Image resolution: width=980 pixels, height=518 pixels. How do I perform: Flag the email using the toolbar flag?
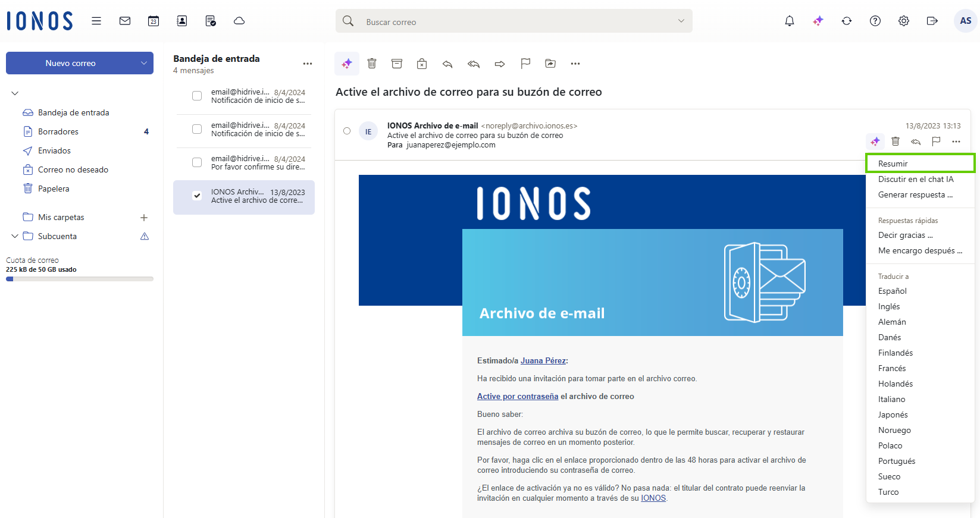tap(525, 64)
